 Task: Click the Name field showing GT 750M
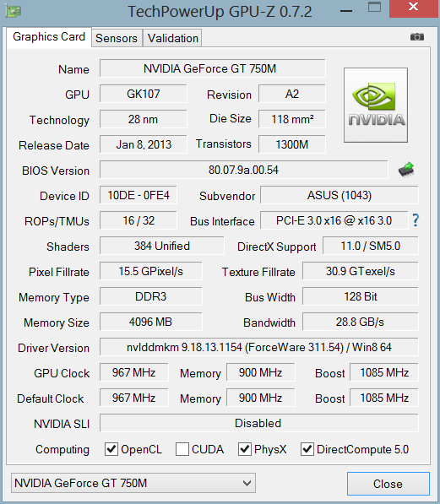(213, 68)
